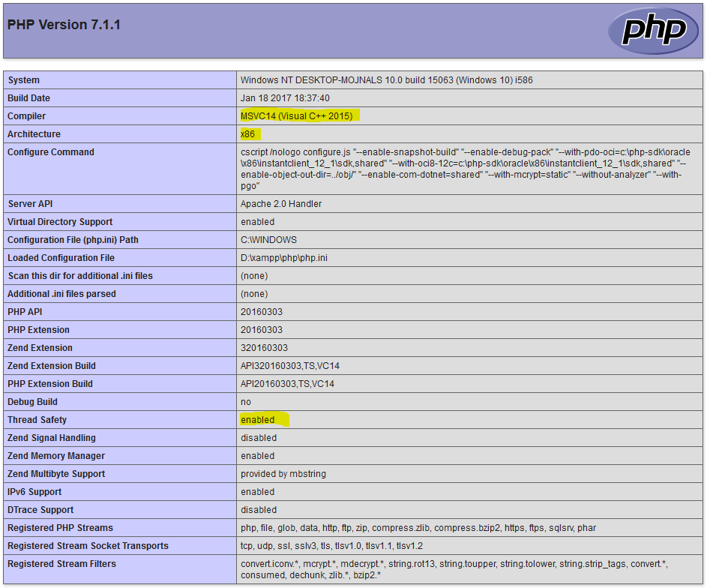This screenshot has height=588, width=707.
Task: Click the 'Build Date' label
Action: (x=28, y=98)
